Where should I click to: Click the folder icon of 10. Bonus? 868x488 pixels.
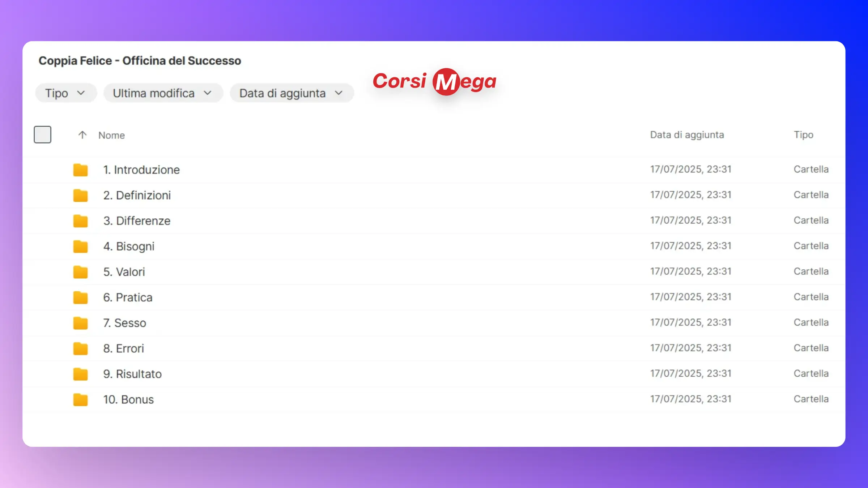point(80,399)
